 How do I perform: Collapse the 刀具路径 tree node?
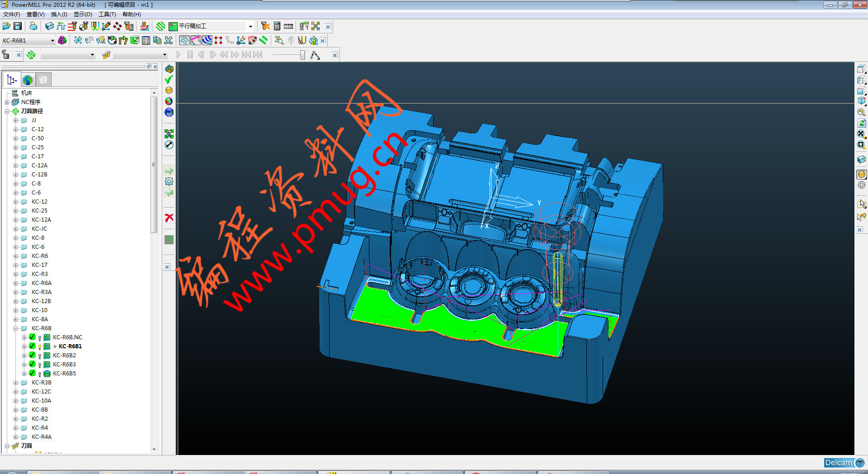[7, 111]
